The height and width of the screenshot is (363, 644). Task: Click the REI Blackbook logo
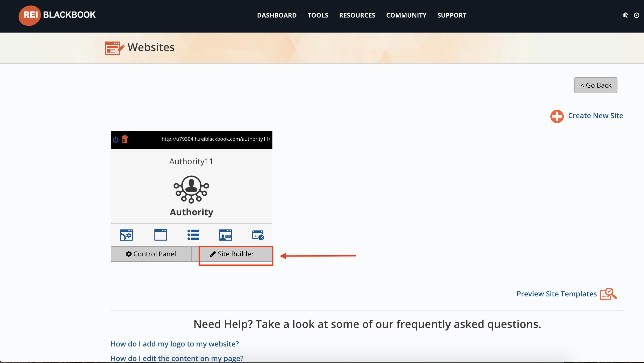tap(57, 15)
